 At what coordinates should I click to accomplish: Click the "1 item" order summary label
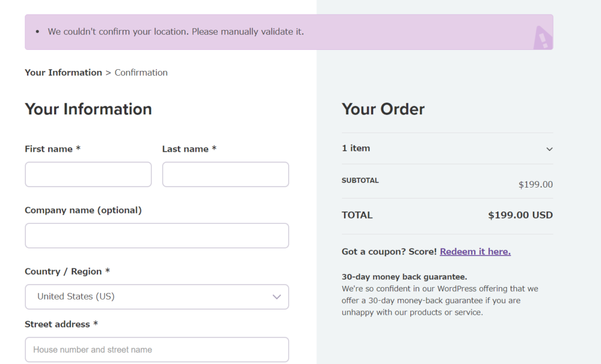click(x=356, y=148)
